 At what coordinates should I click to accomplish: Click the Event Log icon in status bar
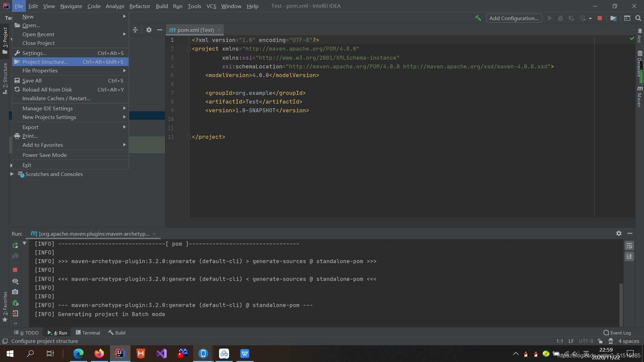coord(606,332)
